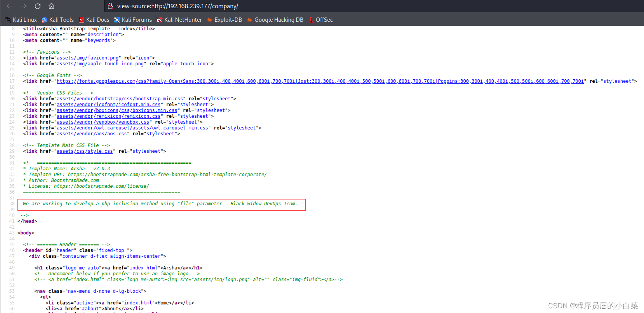
Task: Open the remixicon.css link
Action: pos(108,116)
